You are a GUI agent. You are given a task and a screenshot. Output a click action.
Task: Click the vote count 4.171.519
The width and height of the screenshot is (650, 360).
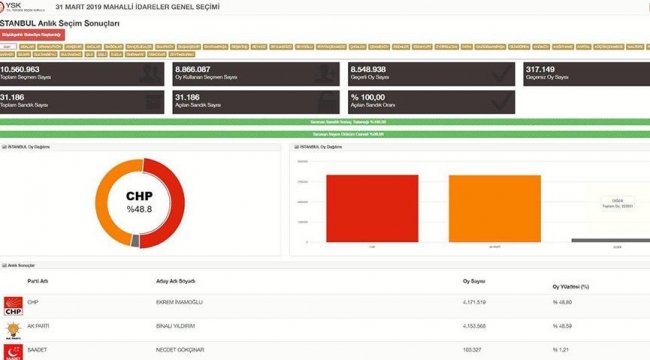(474, 302)
